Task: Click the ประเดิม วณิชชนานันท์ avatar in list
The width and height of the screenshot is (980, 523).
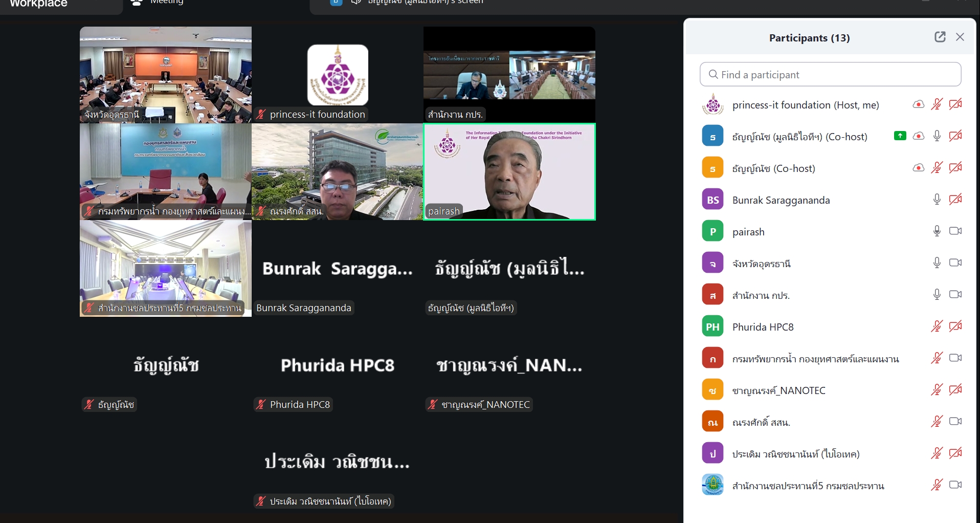Action: click(x=712, y=453)
